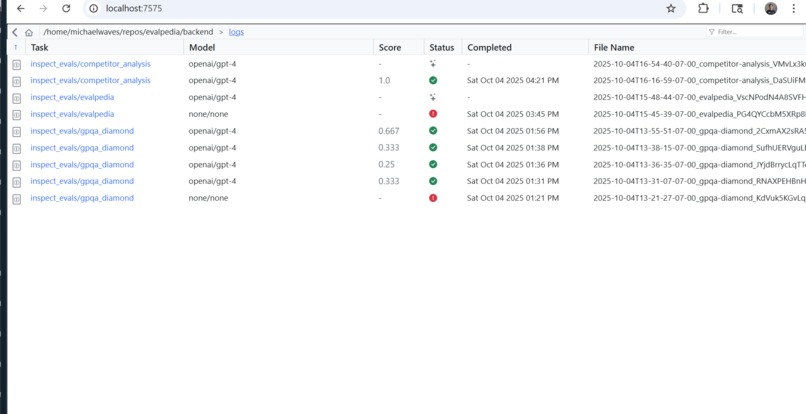Click the running status icon for evalpedia openai/gpt-4 row
The image size is (806, 414).
[x=433, y=97]
